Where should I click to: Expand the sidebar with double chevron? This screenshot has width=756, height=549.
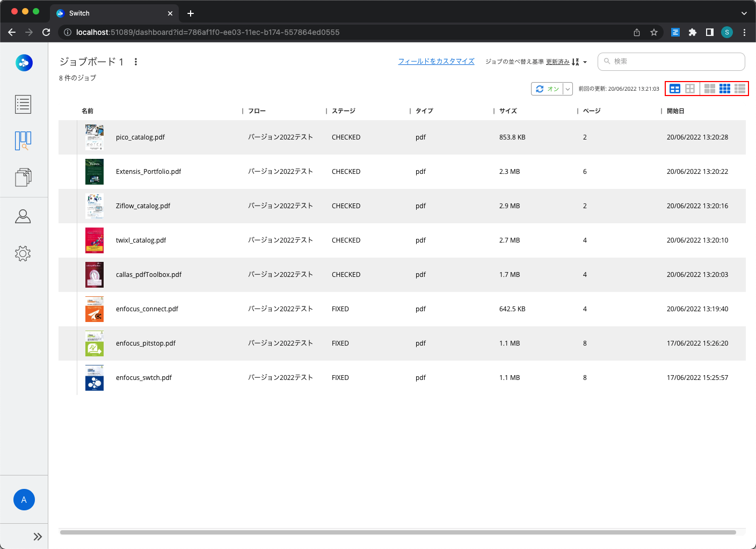tap(38, 537)
